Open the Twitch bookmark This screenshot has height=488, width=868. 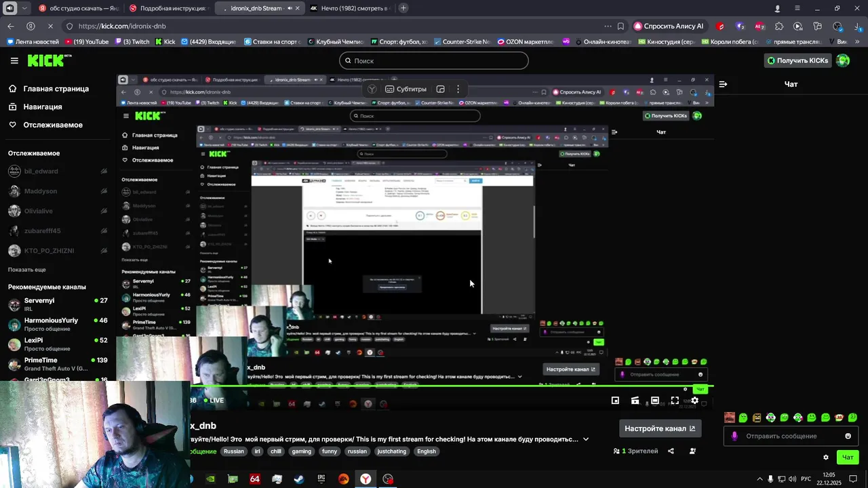[132, 41]
